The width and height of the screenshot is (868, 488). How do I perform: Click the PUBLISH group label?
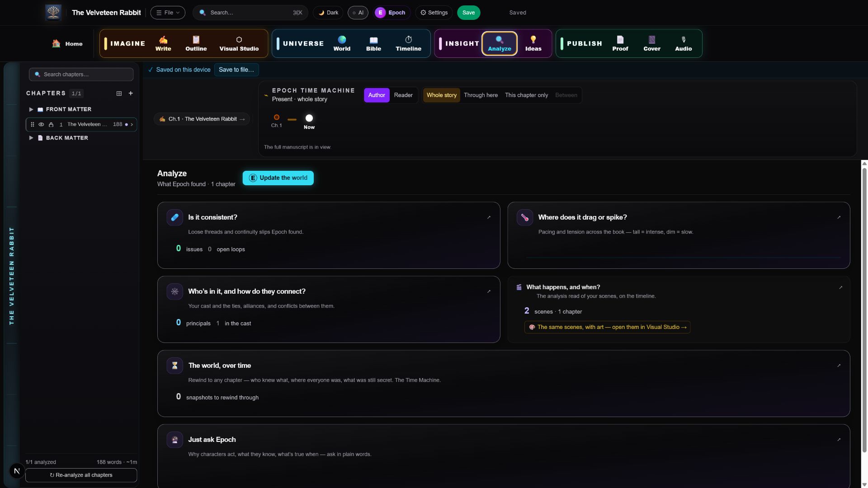(585, 44)
